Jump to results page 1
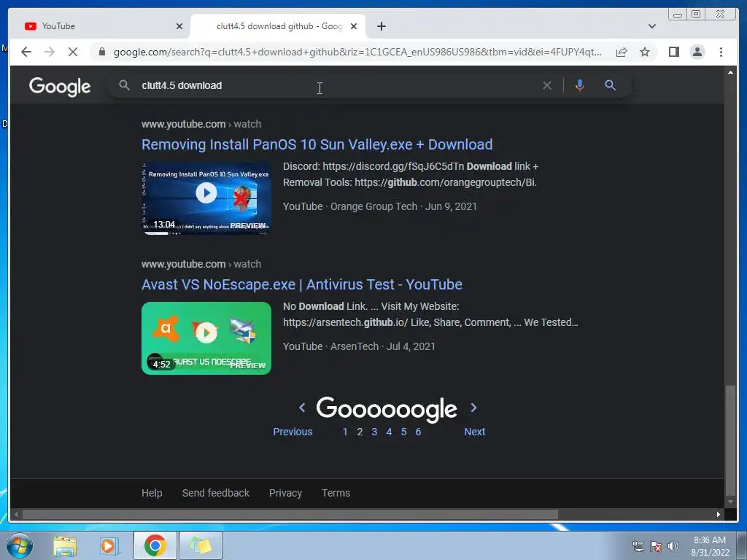 pos(345,432)
